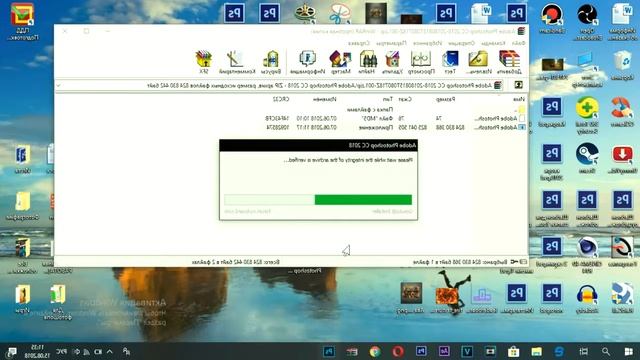Image resolution: width=640 pixels, height=360 pixels.
Task: Open the Избранное menu
Action: 427,43
